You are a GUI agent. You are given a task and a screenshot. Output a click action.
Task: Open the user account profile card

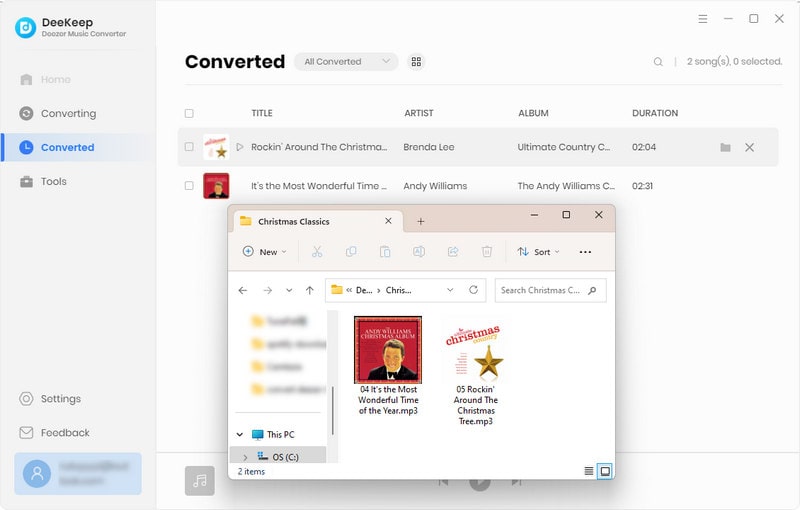coord(78,474)
